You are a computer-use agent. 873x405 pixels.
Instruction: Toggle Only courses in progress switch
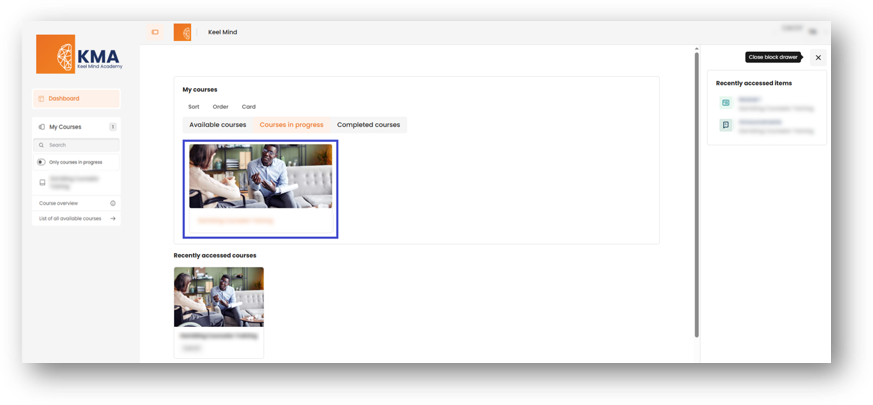pos(42,162)
